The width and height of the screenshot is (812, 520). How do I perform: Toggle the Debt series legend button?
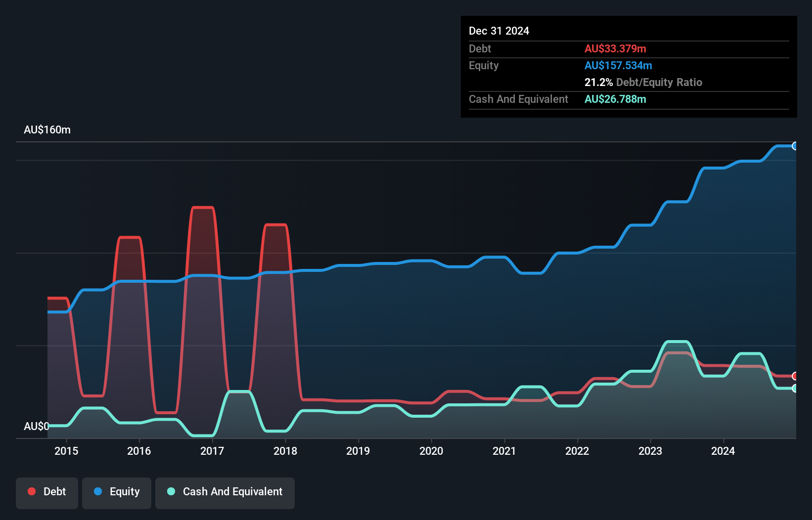pos(47,493)
